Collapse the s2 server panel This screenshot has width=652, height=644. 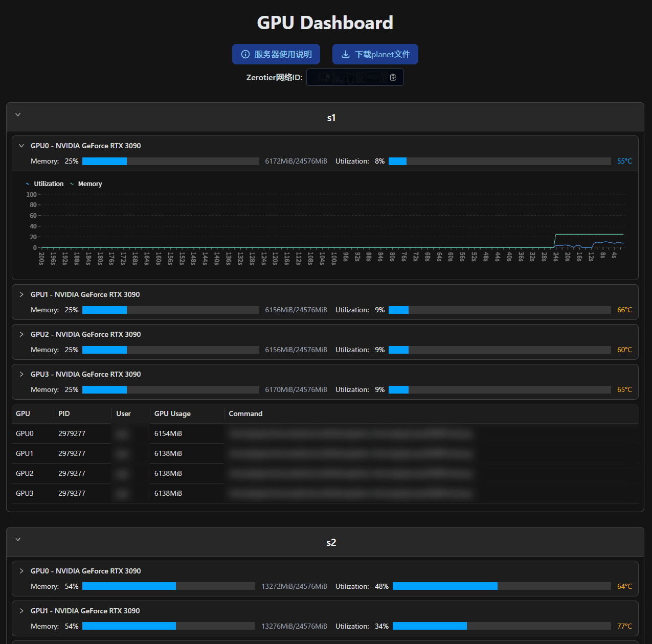pyautogui.click(x=18, y=539)
